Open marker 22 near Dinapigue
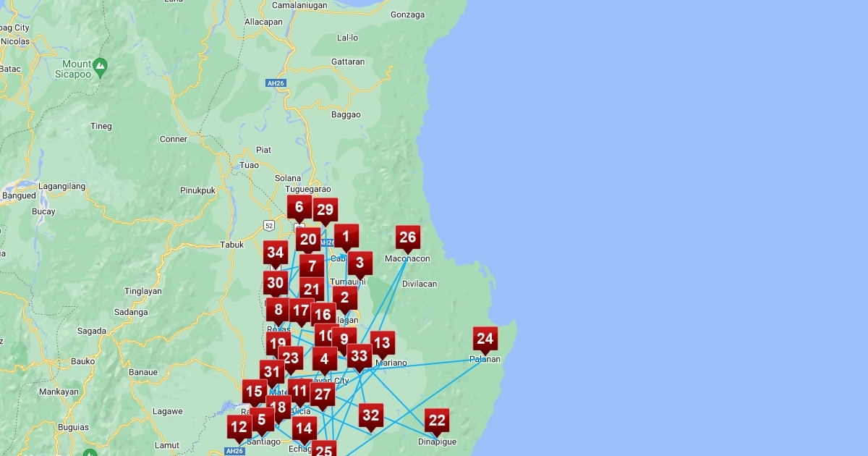868x456 pixels. pos(437,421)
